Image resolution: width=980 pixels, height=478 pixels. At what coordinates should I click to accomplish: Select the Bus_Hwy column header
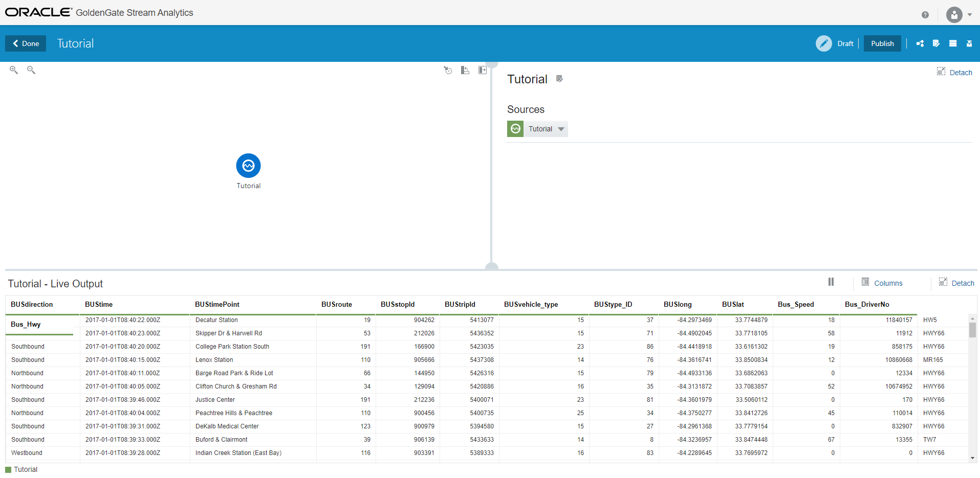click(x=26, y=324)
